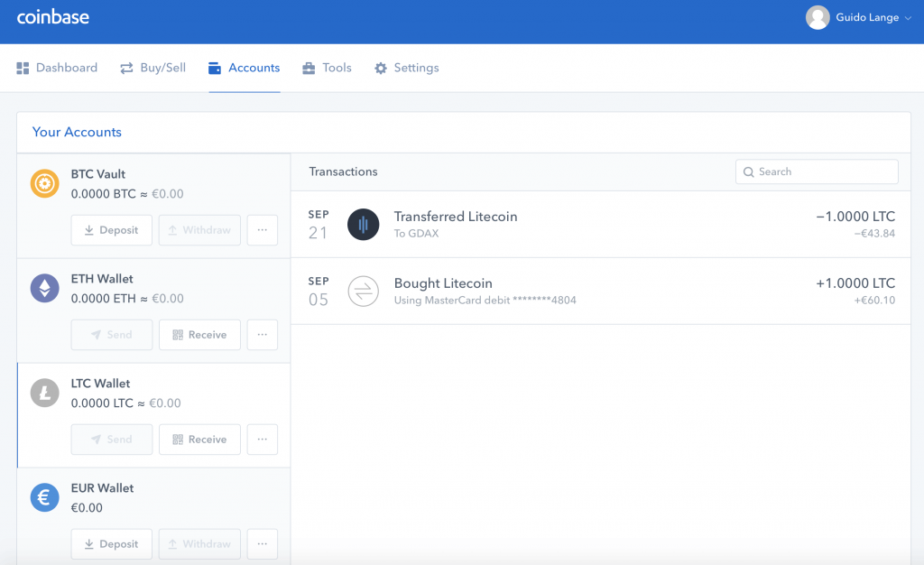
Task: Click the +1.0000 LTC amount
Action: [855, 282]
